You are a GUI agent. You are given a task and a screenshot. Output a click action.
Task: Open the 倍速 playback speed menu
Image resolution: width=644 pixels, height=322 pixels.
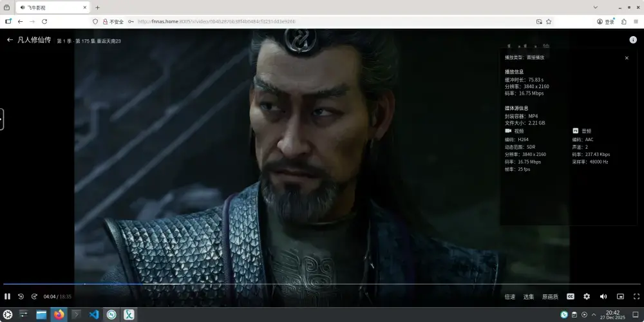[x=509, y=297]
